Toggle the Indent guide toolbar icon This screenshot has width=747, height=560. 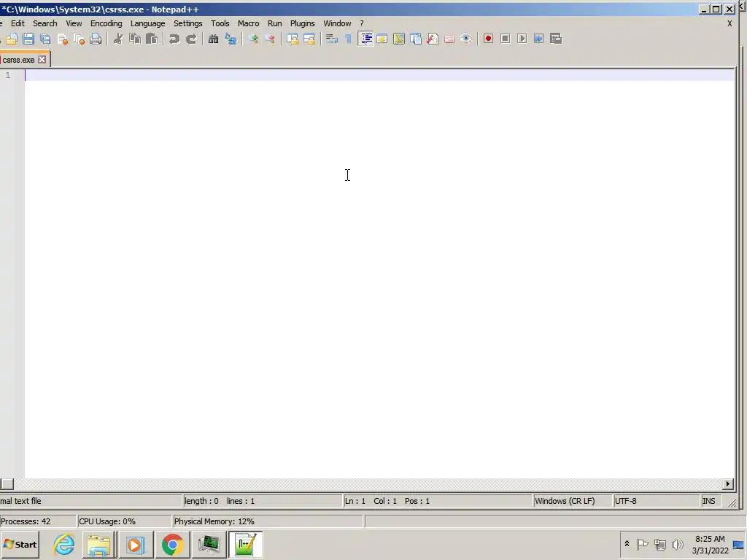365,39
